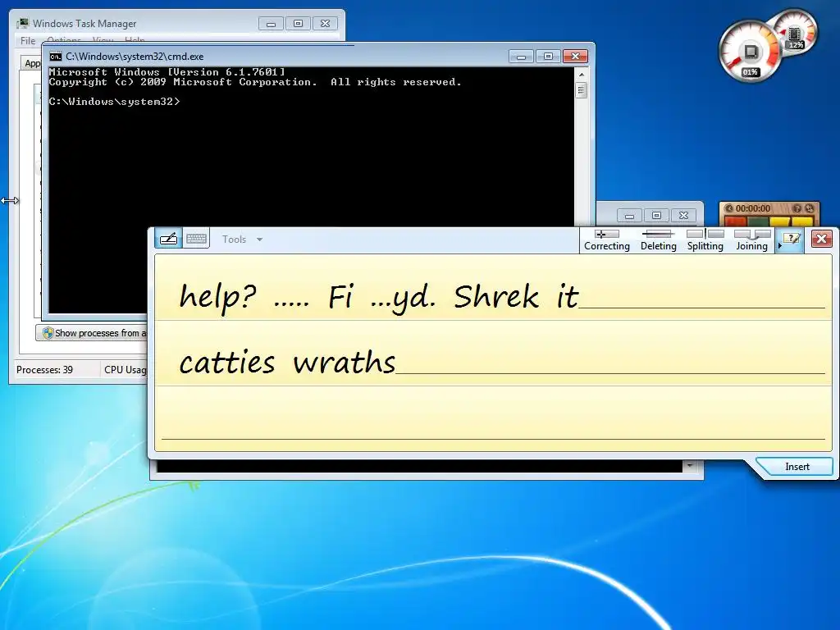Click the memory usage dial showing 12%

[796, 33]
